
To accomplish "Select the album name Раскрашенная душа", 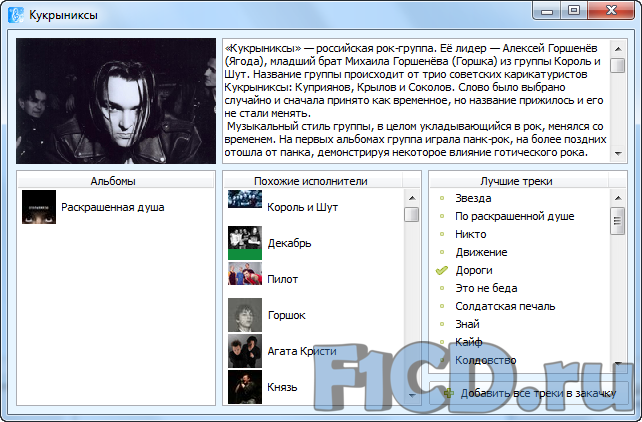I will pos(113,207).
